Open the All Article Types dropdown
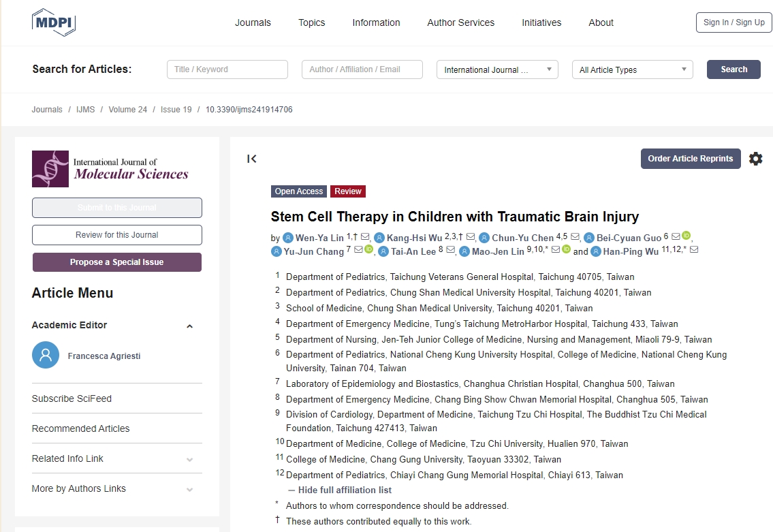Image resolution: width=773 pixels, height=532 pixels. (x=632, y=69)
